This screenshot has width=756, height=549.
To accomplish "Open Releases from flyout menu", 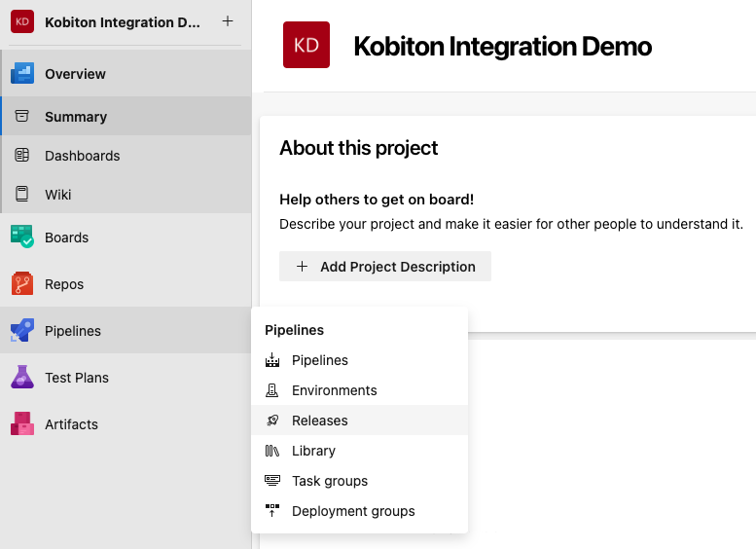I will (x=360, y=421).
